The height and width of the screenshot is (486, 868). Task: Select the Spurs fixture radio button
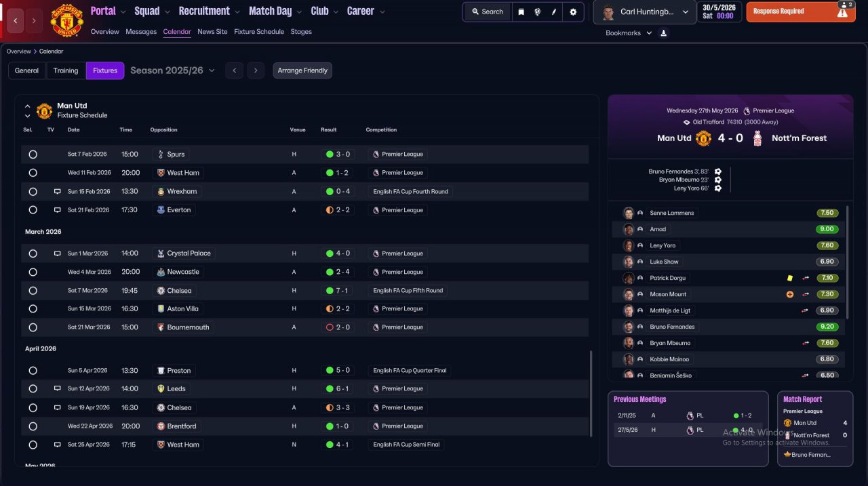point(33,155)
